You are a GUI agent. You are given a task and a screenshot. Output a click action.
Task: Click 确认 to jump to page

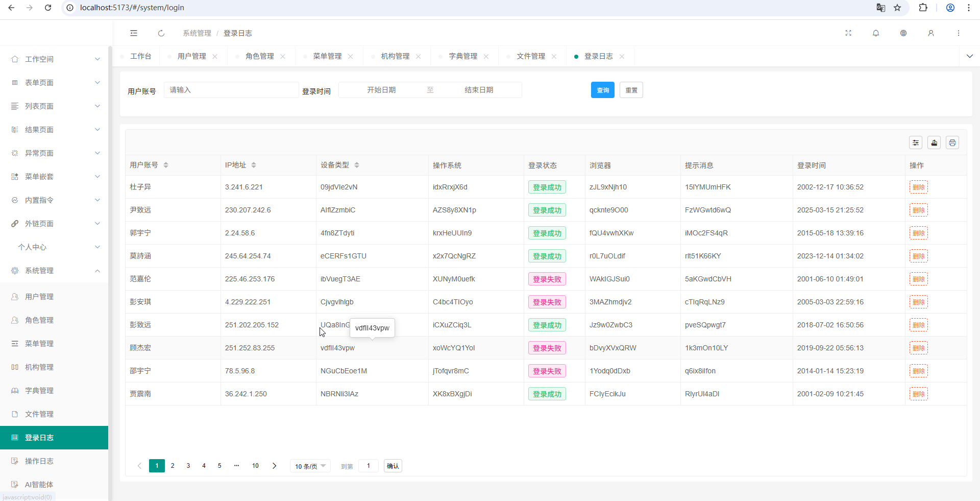[393, 466]
